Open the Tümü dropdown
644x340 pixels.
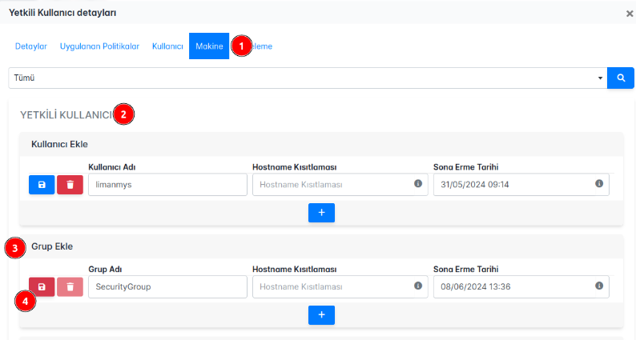coord(308,78)
